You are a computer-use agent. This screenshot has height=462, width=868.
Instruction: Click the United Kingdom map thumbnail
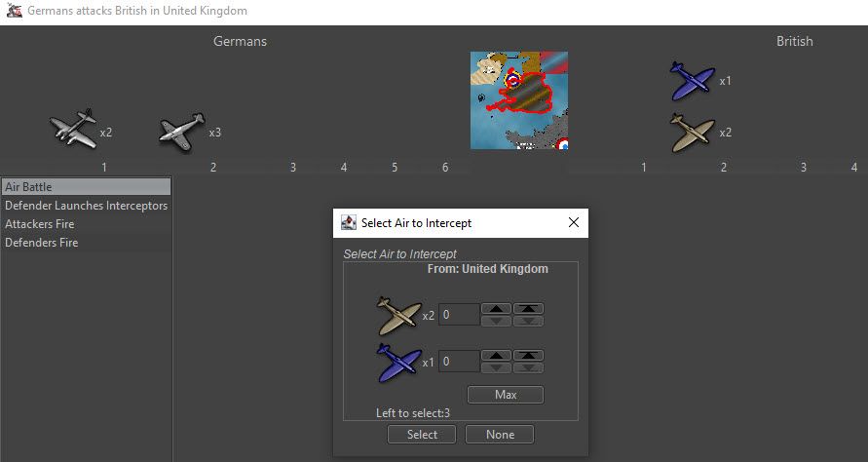(518, 100)
